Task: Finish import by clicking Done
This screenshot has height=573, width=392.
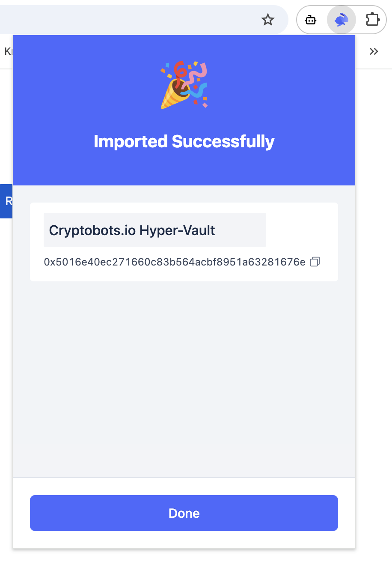Action: [184, 513]
